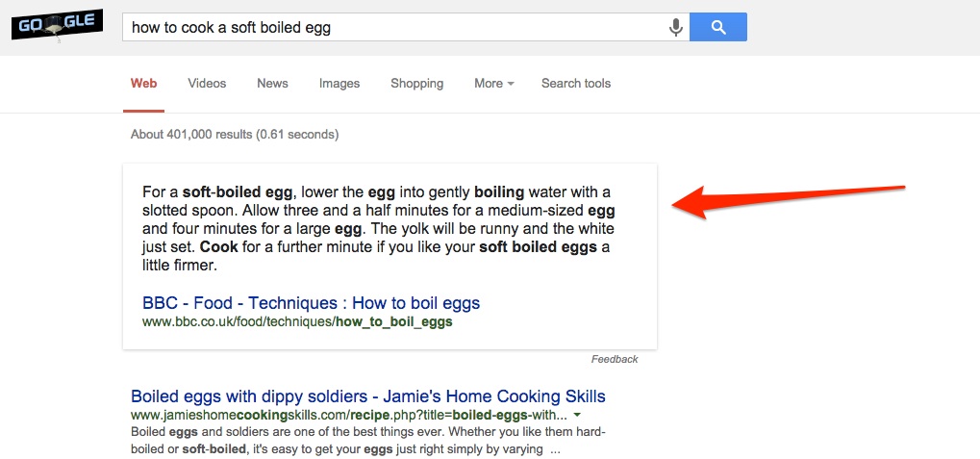
Task: Open the BBC Food how to boil eggs link
Action: [311, 303]
